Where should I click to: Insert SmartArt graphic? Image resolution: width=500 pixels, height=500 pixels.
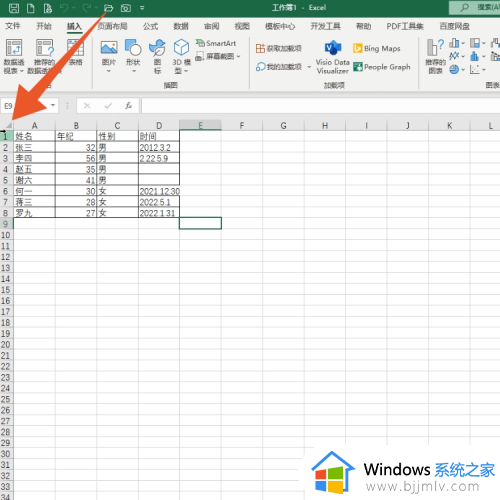tap(216, 43)
